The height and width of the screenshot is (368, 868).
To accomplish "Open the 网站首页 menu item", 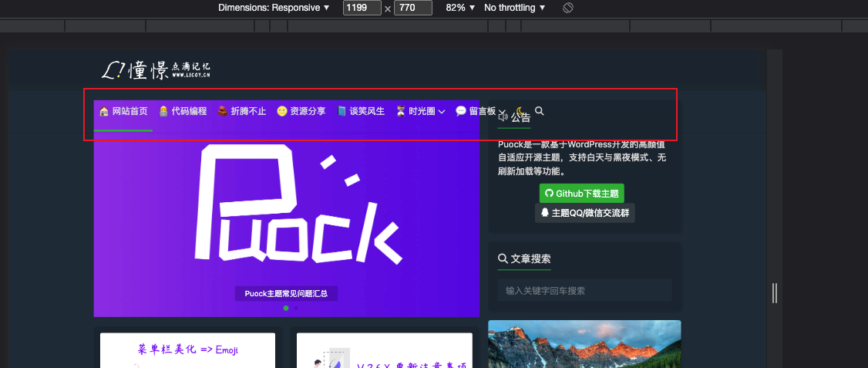I will [x=123, y=111].
